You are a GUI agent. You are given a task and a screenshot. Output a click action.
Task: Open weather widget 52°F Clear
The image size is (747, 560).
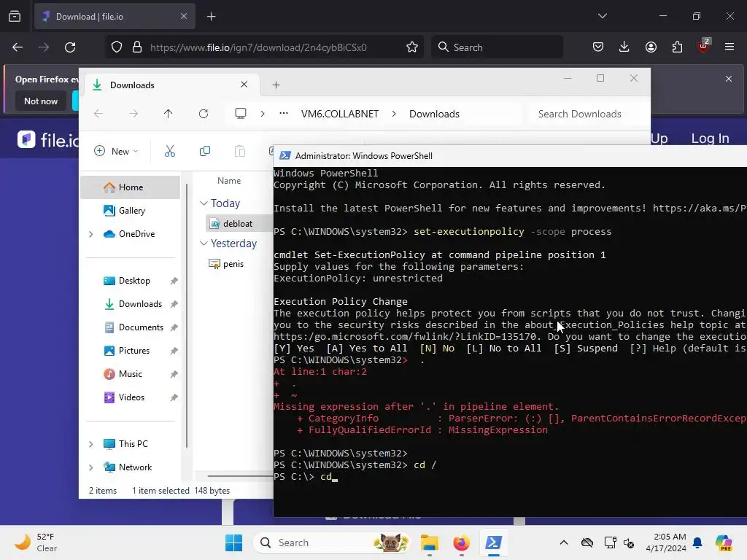coord(36,542)
